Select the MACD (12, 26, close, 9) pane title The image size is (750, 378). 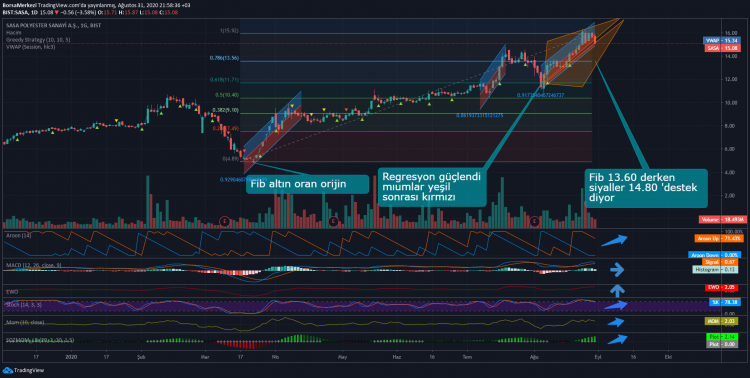[x=33, y=265]
